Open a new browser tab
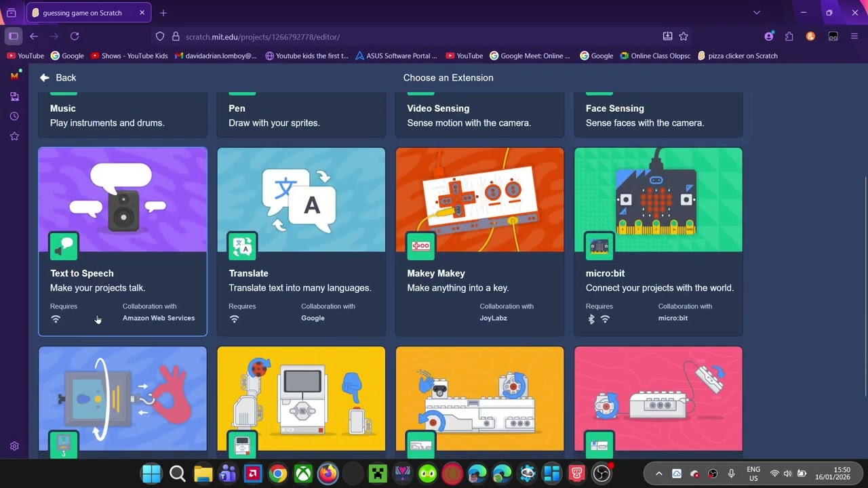This screenshot has height=488, width=868. tap(163, 13)
